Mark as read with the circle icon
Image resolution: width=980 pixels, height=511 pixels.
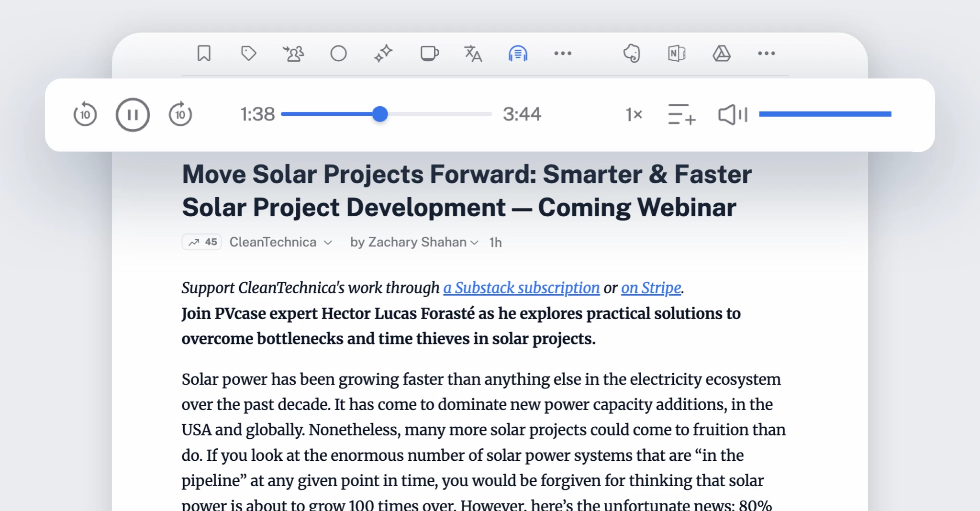pos(338,53)
